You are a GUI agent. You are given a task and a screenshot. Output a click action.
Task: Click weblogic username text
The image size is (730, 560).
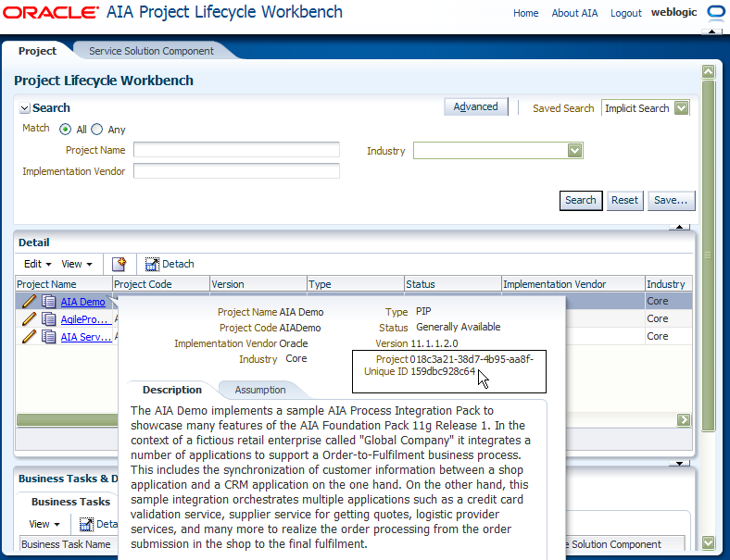pos(673,12)
